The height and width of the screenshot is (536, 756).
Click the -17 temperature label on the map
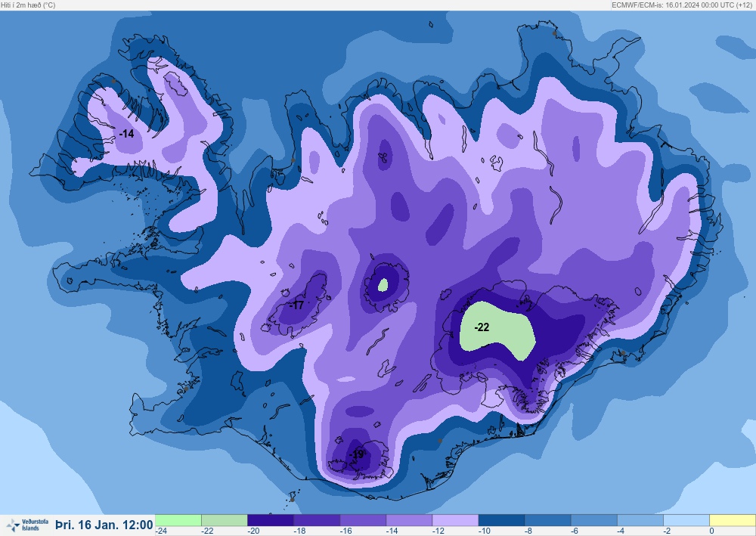tap(297, 305)
